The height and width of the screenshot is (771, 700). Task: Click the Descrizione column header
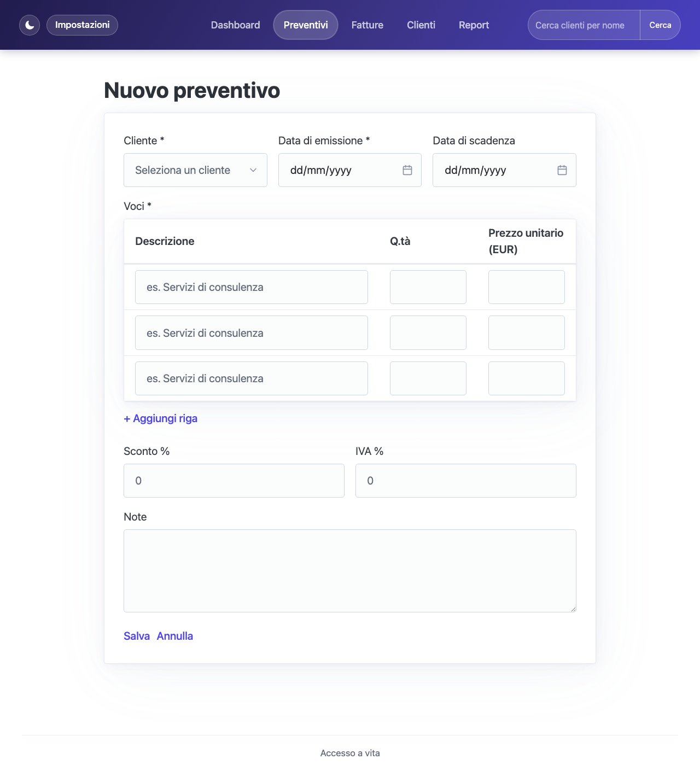(165, 241)
